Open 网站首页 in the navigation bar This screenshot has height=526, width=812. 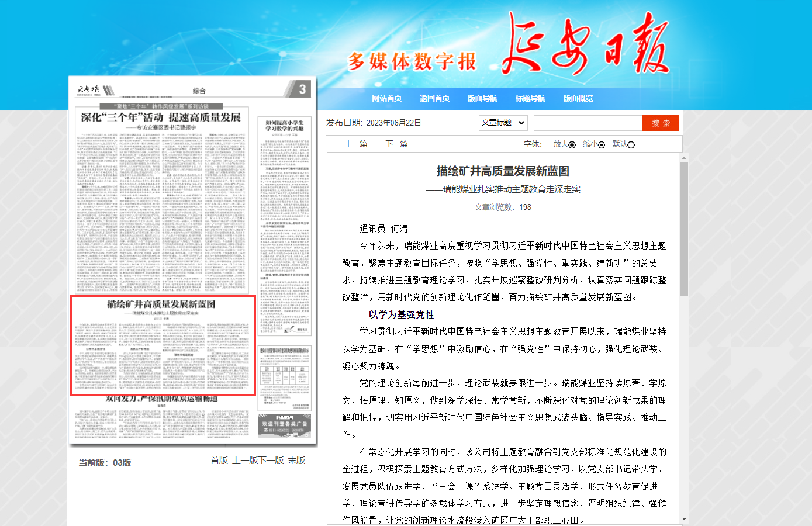pos(386,98)
